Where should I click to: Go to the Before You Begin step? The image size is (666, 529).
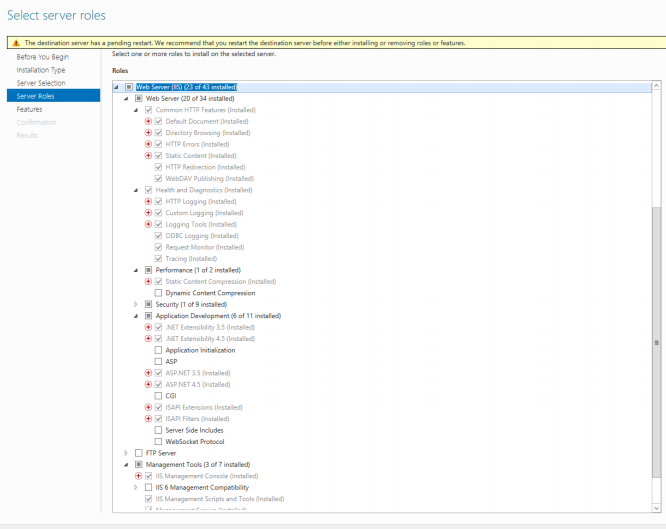(x=42, y=57)
